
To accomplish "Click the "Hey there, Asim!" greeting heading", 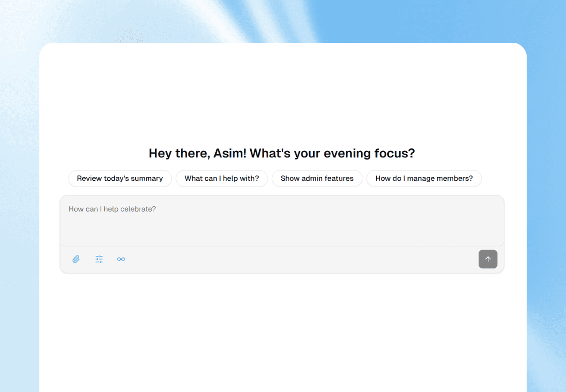I will 282,153.
